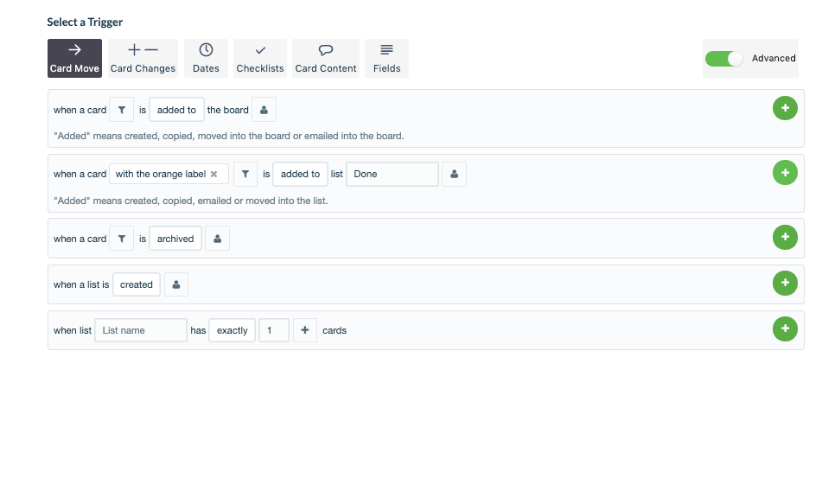The height and width of the screenshot is (504, 822).
Task: Disable the Advanced toggle
Action: (723, 58)
